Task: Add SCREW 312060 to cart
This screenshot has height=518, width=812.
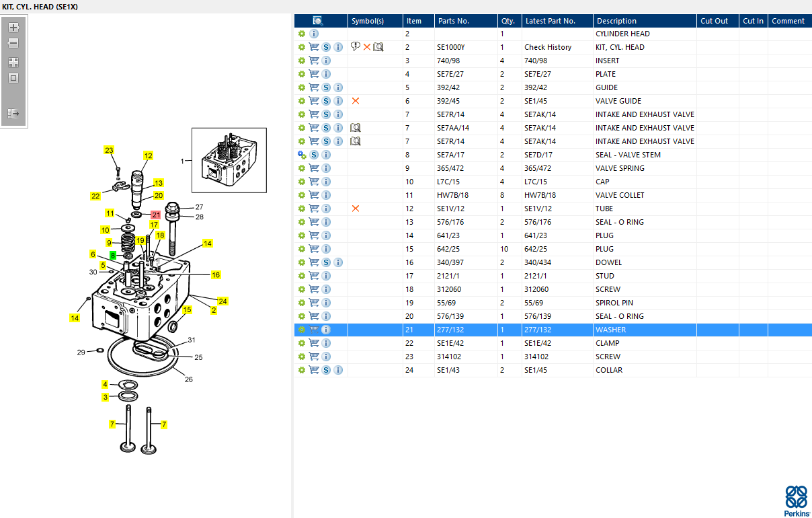Action: (314, 289)
